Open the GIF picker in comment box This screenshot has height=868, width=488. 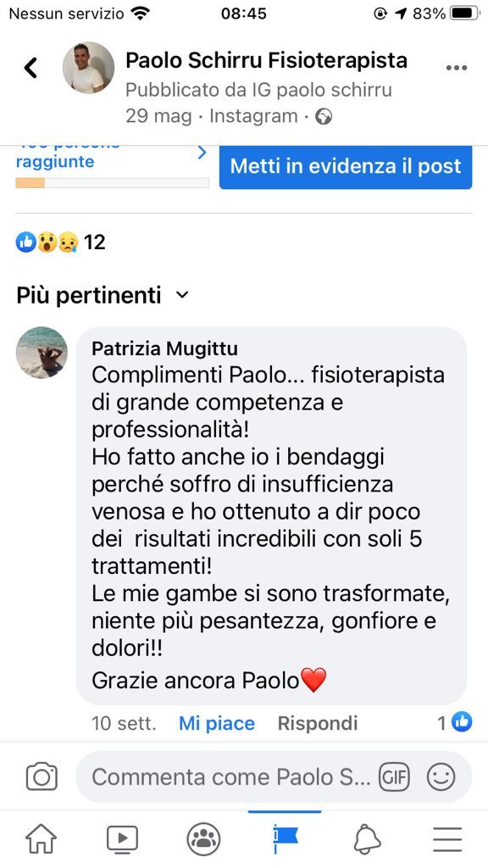coord(394,776)
